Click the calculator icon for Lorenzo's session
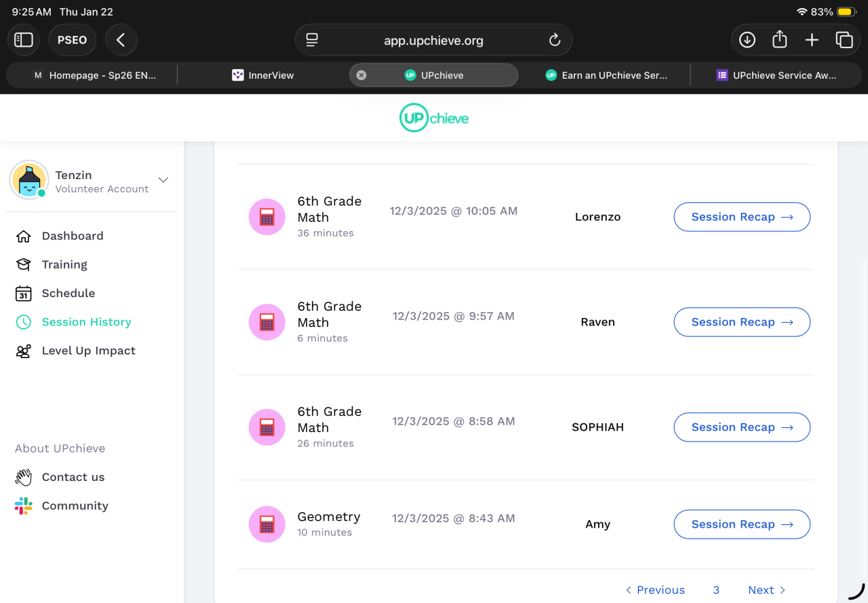Viewport: 868px width, 603px height. click(x=267, y=217)
